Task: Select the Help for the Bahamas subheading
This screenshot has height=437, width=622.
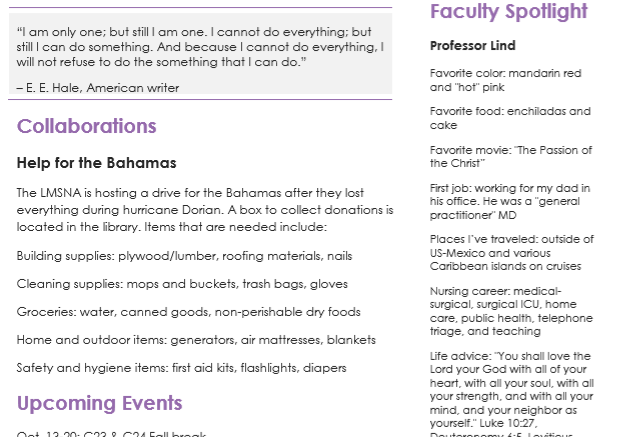Action: pos(96,163)
